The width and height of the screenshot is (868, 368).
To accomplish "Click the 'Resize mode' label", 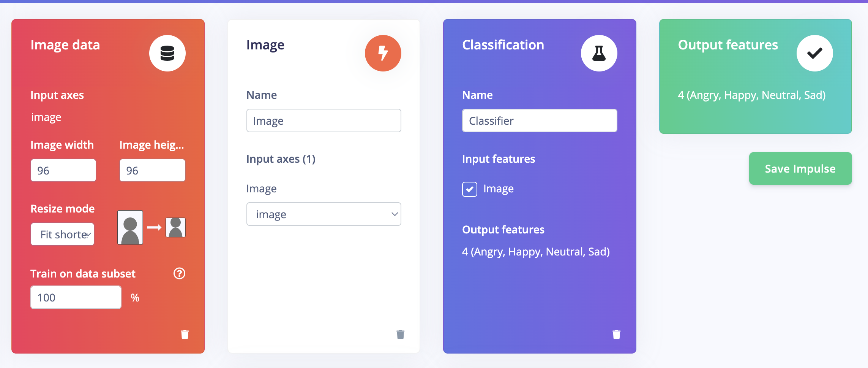I will [62, 209].
